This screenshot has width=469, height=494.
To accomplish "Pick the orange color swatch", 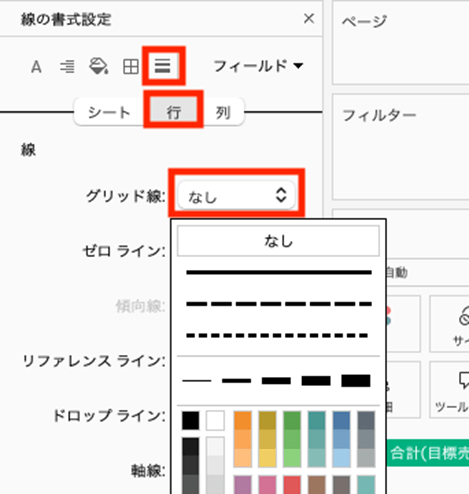I will click(x=243, y=420).
